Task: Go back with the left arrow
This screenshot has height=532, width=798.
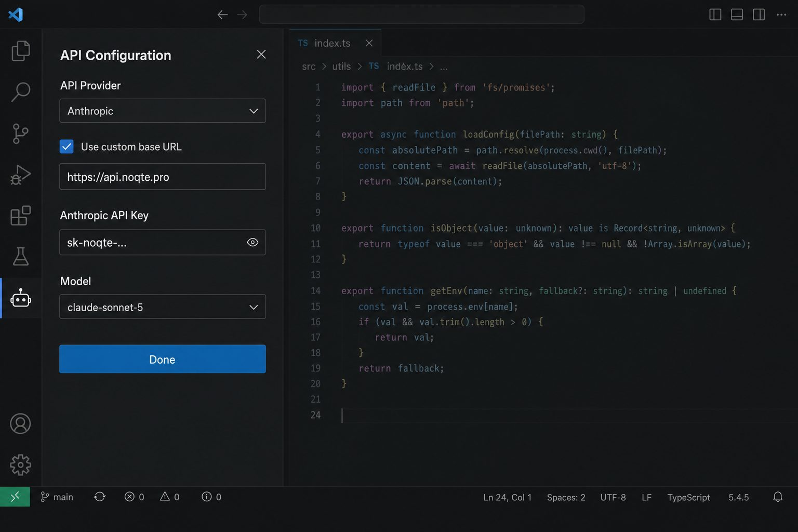Action: 222,15
